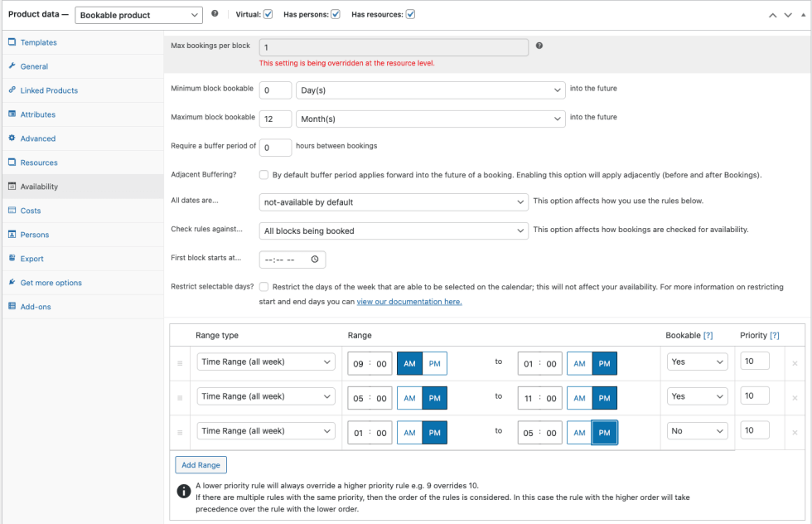The width and height of the screenshot is (812, 524).
Task: Open the Persons tab
Action: pos(35,235)
